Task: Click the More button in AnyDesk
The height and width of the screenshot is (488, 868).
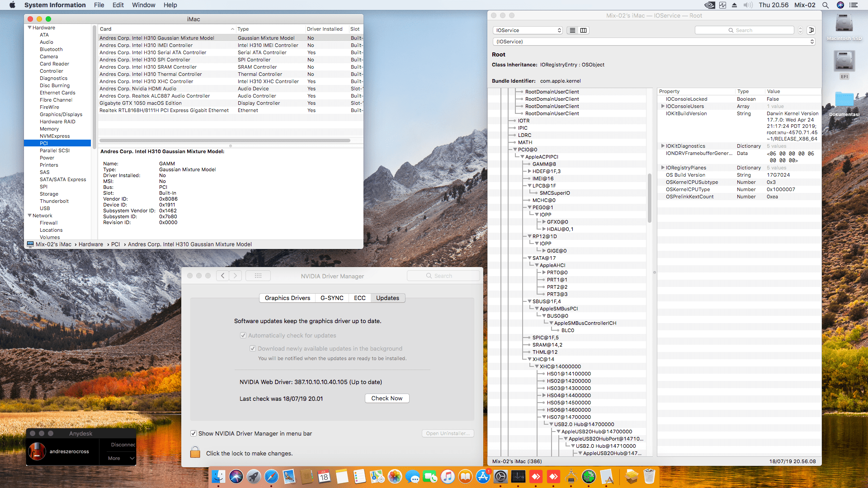Action: click(114, 458)
